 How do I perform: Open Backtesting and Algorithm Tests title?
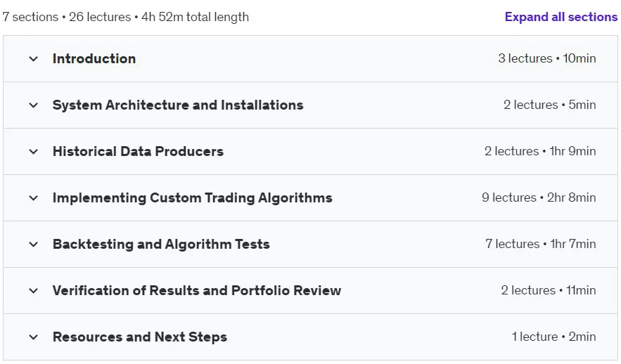161,244
